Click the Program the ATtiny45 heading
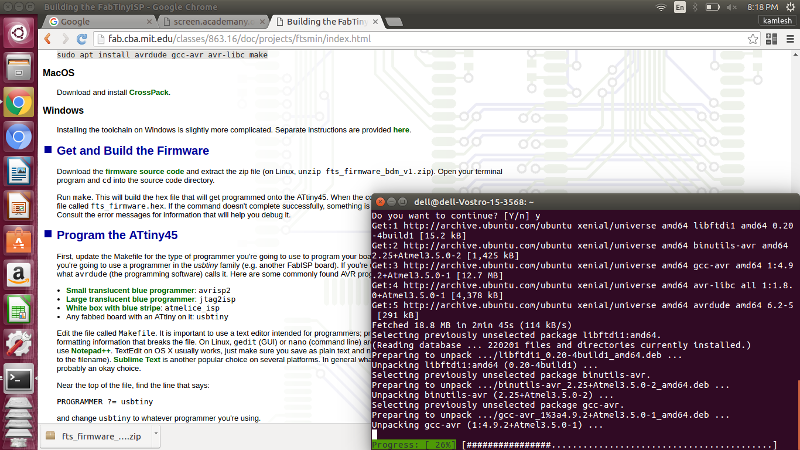The height and width of the screenshot is (450, 800). (117, 235)
